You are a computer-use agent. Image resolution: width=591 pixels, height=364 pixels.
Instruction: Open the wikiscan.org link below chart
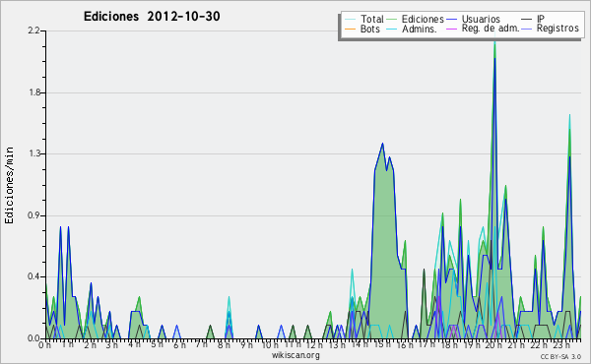pyautogui.click(x=295, y=355)
